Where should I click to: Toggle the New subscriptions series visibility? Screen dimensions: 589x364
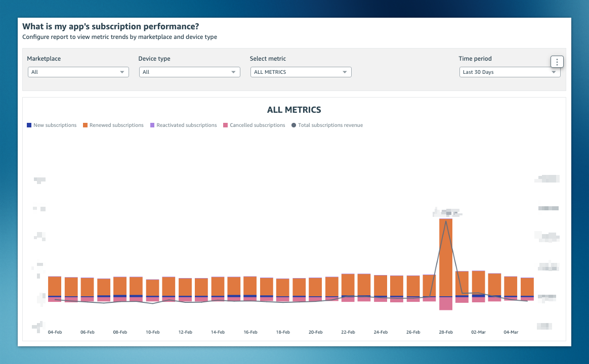52,125
